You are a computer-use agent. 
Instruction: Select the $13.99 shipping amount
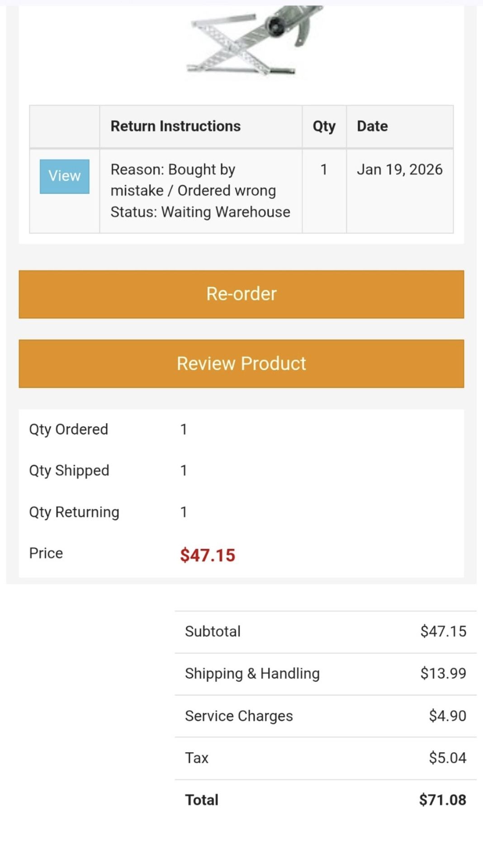click(443, 674)
